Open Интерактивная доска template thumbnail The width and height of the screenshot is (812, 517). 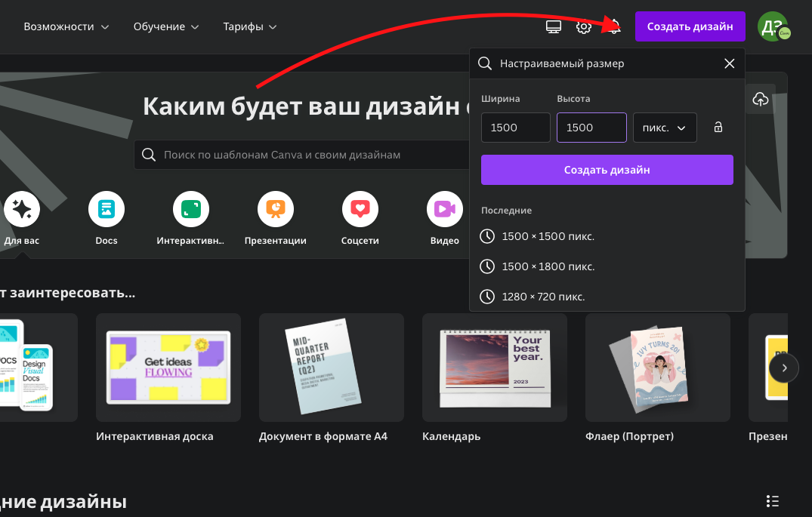[168, 368]
